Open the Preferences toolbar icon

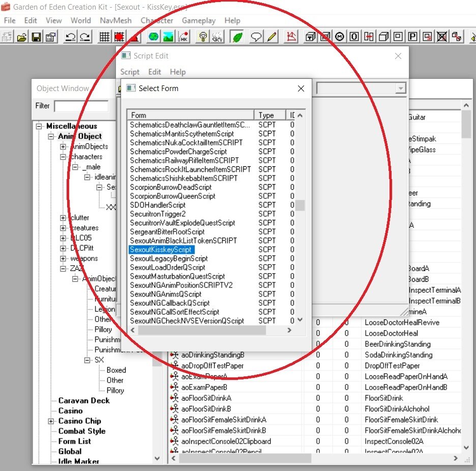click(51, 37)
